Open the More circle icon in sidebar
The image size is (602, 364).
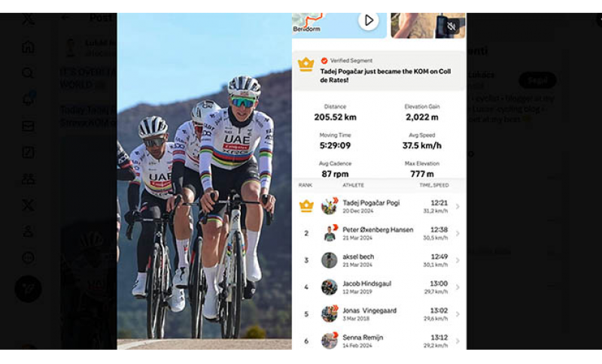(28, 258)
